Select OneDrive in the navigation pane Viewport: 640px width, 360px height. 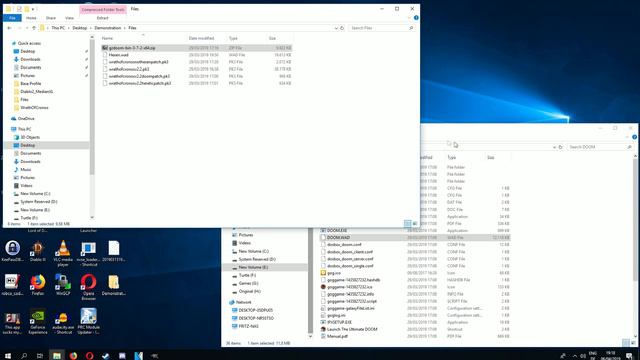[x=26, y=118]
